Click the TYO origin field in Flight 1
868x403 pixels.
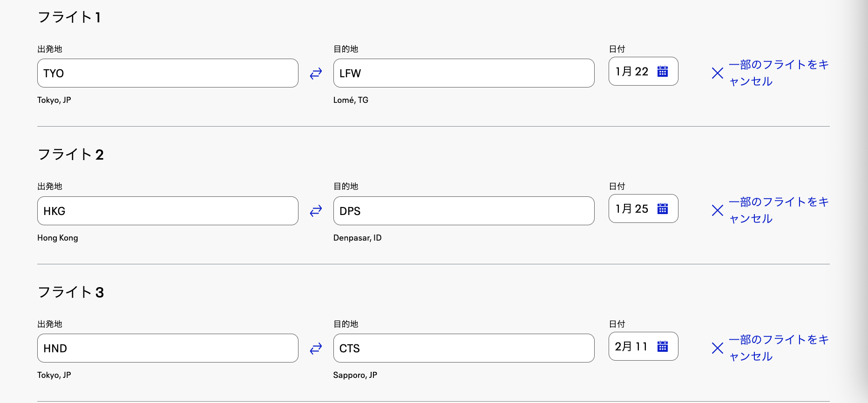(x=168, y=73)
